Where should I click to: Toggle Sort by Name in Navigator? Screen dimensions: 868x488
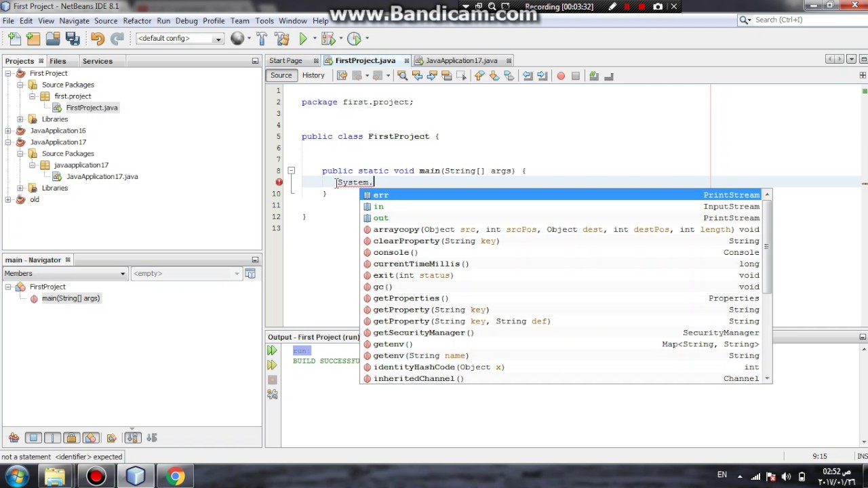point(132,438)
